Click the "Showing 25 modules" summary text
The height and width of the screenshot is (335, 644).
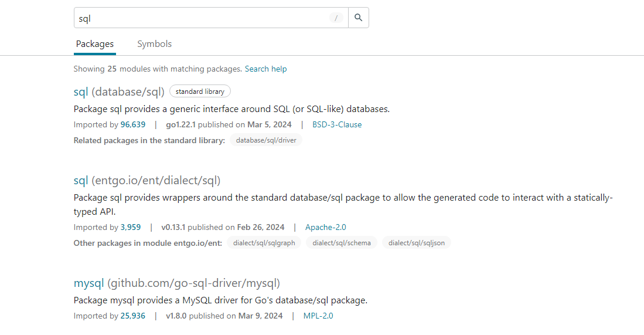158,69
